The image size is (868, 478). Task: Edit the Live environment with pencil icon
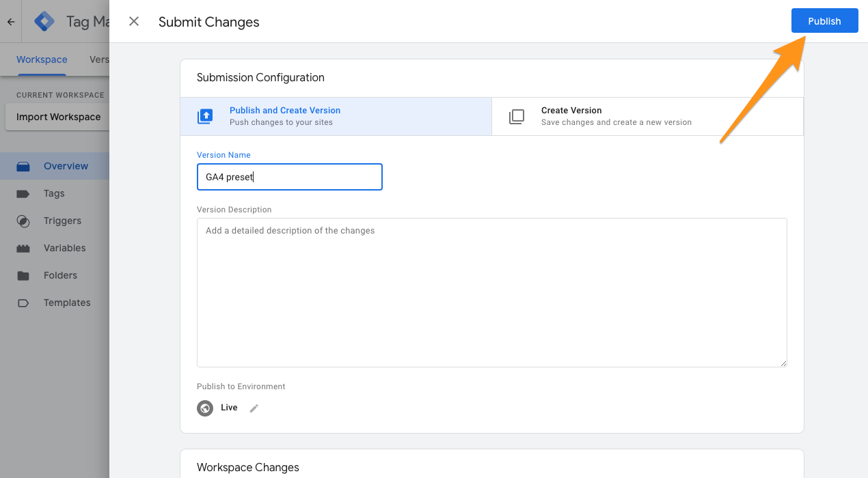pyautogui.click(x=254, y=408)
